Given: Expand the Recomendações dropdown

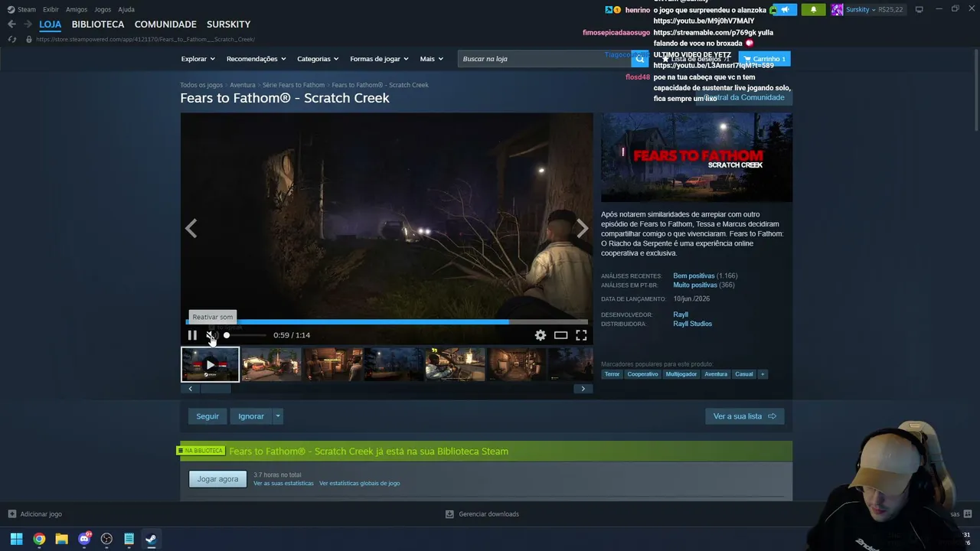Looking at the screenshot, I should pyautogui.click(x=256, y=59).
